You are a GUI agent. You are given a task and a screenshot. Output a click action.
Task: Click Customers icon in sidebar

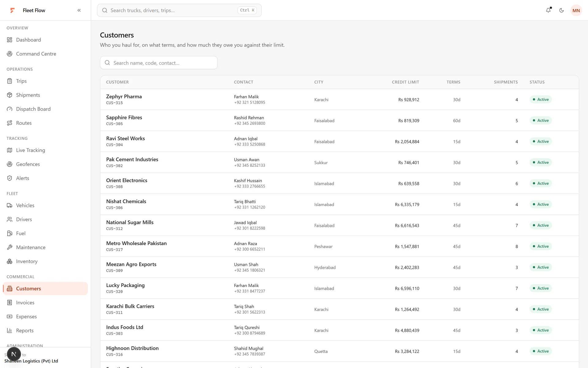[x=10, y=289]
